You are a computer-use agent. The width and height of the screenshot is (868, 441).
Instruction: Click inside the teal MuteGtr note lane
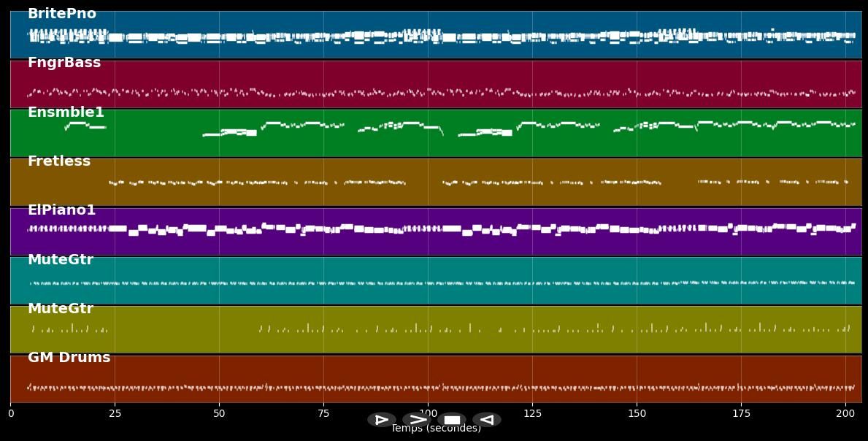click(437, 280)
